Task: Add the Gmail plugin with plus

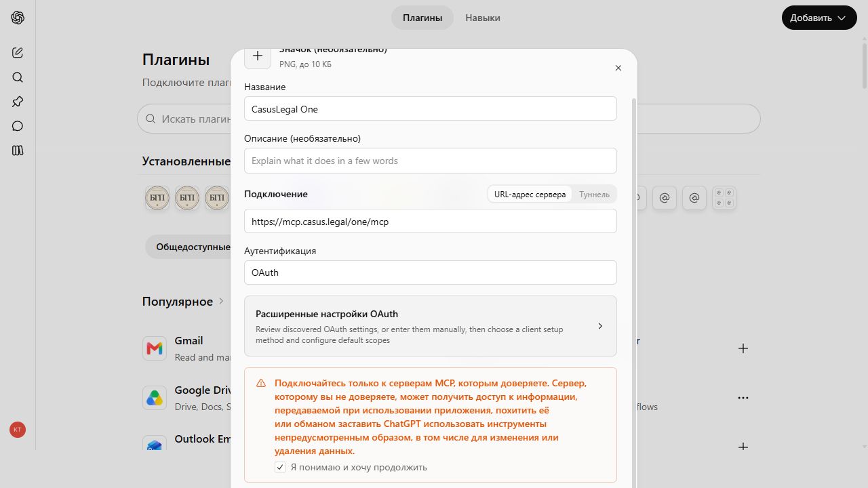Action: (x=743, y=348)
